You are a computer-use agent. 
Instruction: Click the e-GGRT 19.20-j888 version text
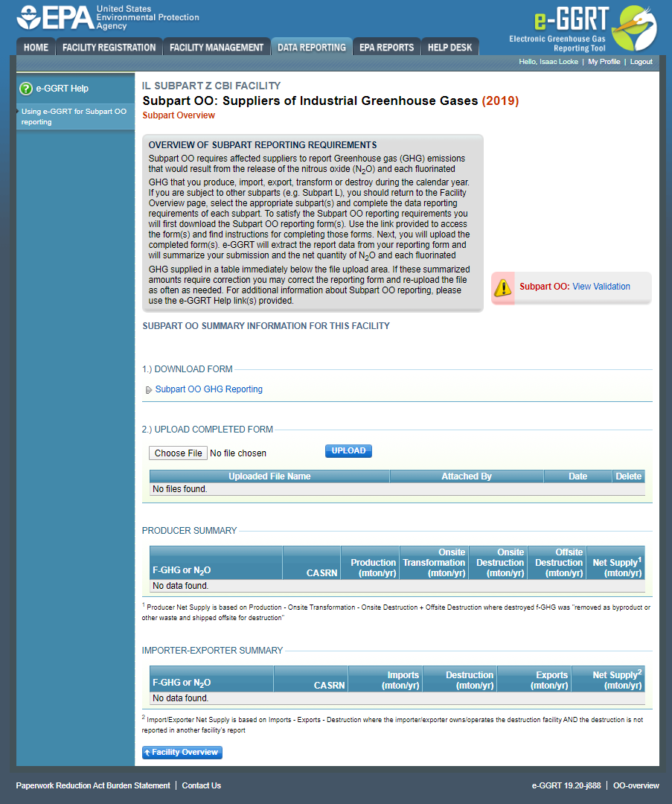click(566, 785)
